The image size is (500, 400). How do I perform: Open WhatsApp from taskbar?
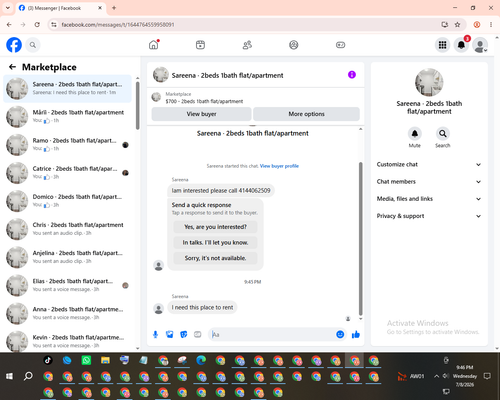(x=86, y=360)
